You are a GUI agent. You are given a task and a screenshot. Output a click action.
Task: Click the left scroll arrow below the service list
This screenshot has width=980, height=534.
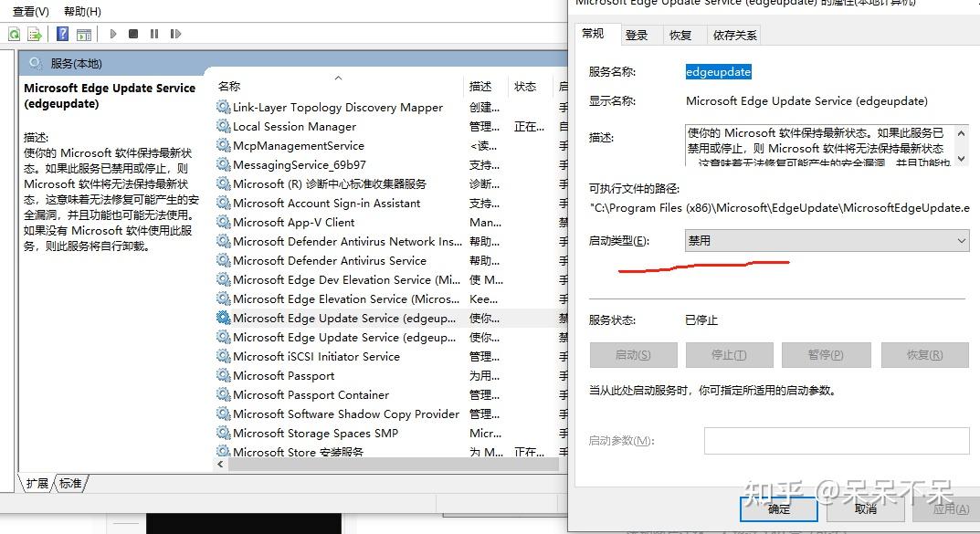click(221, 464)
